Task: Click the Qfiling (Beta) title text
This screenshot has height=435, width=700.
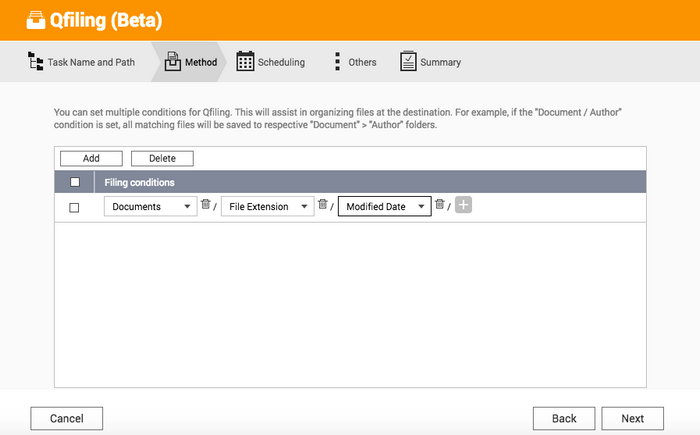Action: (106, 21)
